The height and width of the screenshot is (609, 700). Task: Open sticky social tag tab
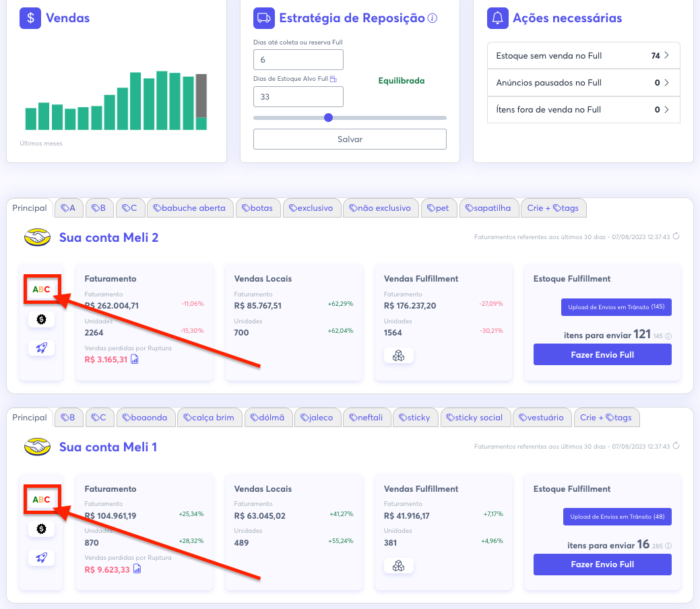476,418
